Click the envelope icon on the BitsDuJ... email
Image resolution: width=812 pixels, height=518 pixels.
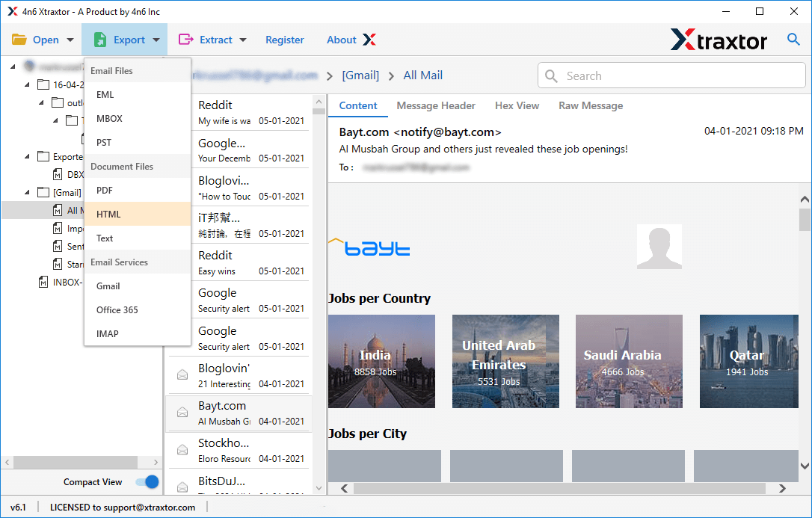(182, 487)
